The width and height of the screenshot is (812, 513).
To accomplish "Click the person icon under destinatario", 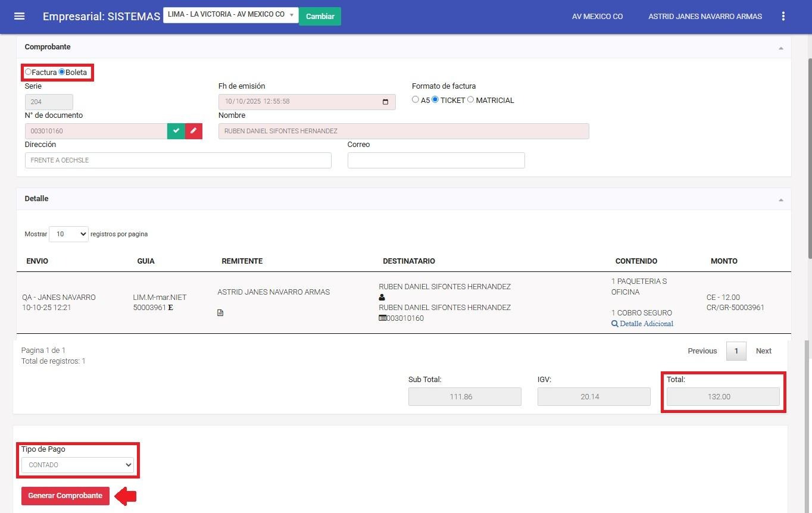I will 382,298.
